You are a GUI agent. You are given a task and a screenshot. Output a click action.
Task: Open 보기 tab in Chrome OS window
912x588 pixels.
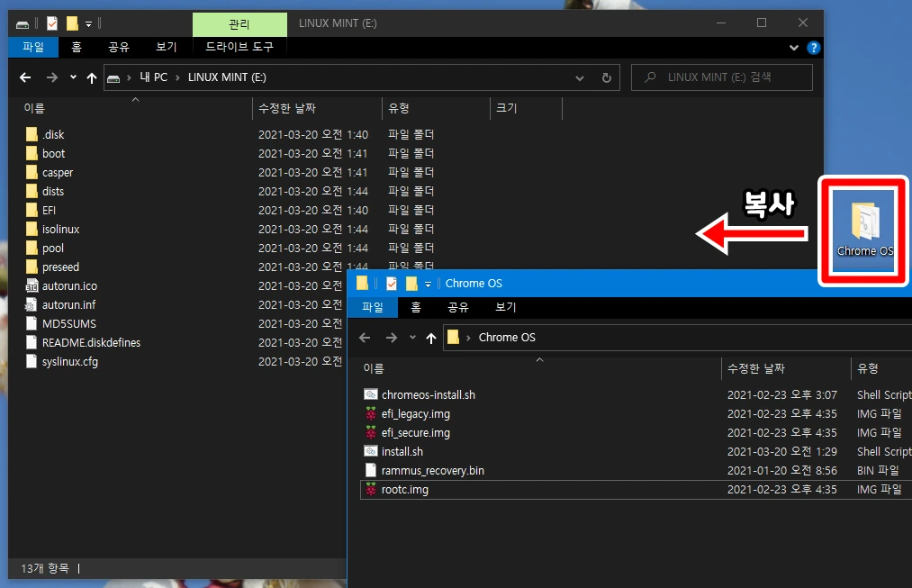click(505, 307)
